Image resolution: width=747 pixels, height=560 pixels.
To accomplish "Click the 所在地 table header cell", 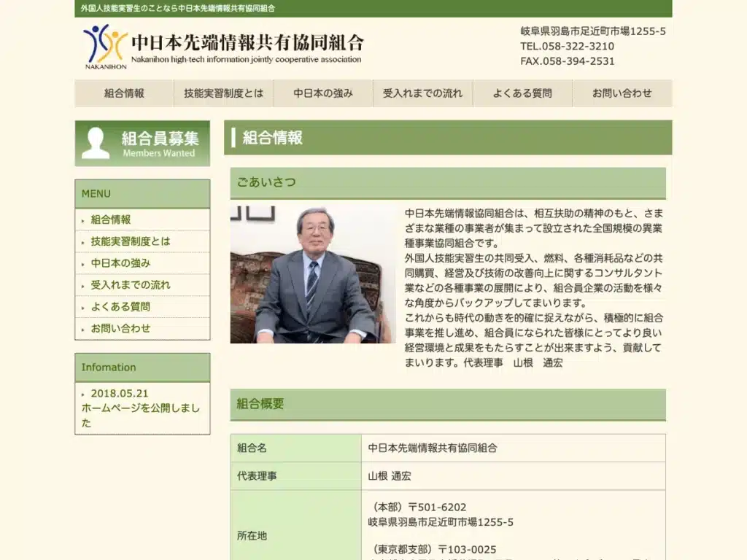I will click(296, 526).
